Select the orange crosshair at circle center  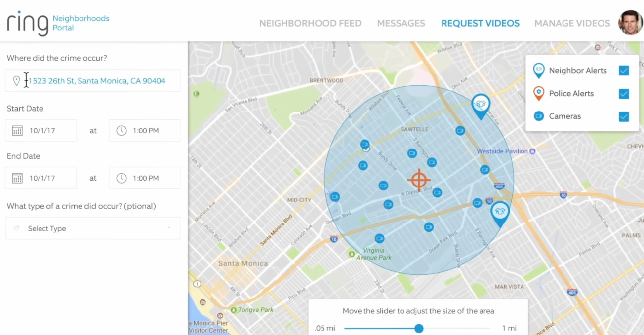pos(419,180)
